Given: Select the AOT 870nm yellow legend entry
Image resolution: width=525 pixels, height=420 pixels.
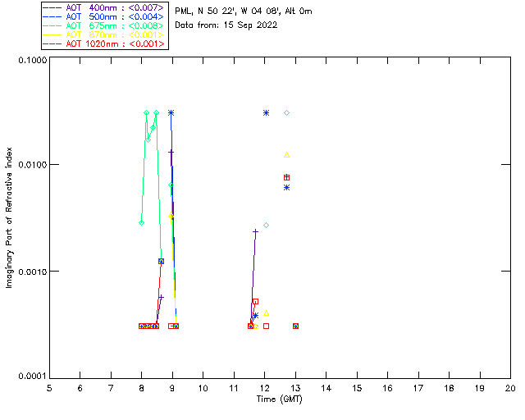Looking at the screenshot, I should 104,34.
